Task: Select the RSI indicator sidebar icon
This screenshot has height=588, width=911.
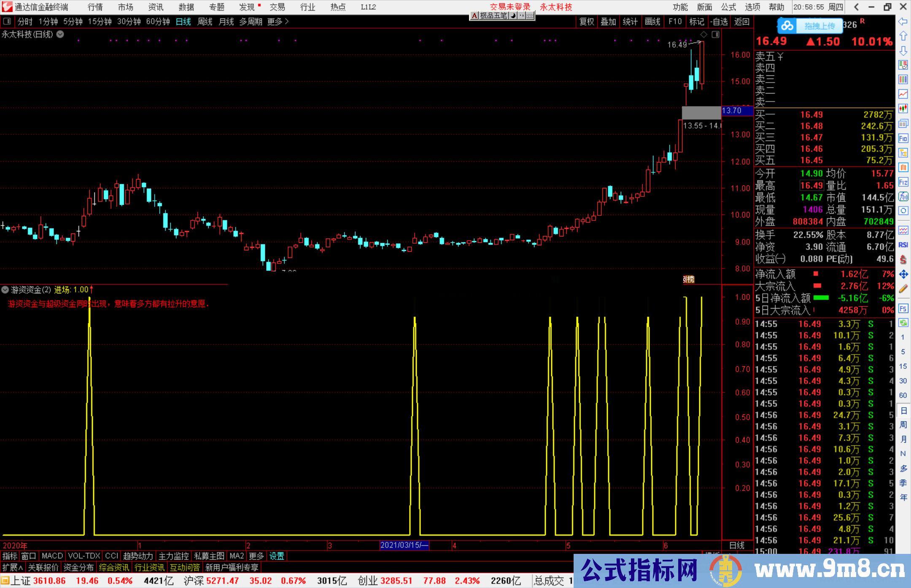Action: click(903, 245)
